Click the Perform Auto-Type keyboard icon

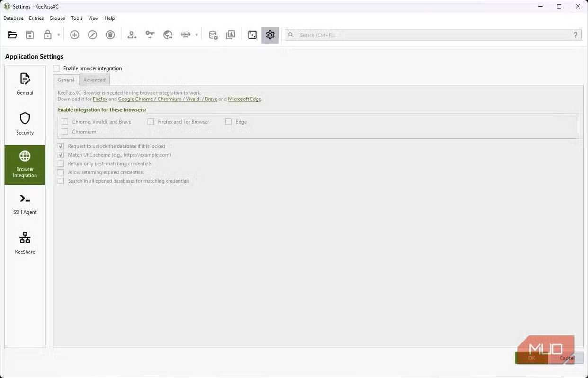coord(186,35)
